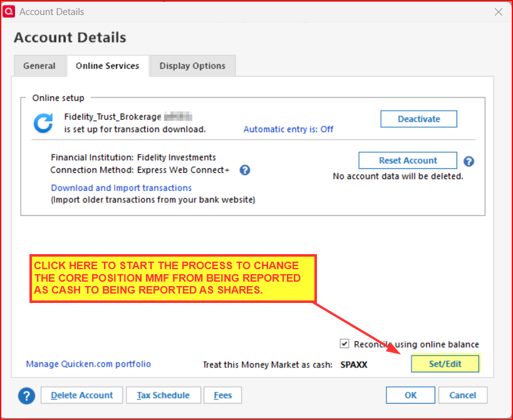Switch to the General tab
The image size is (513, 420).
coord(39,66)
